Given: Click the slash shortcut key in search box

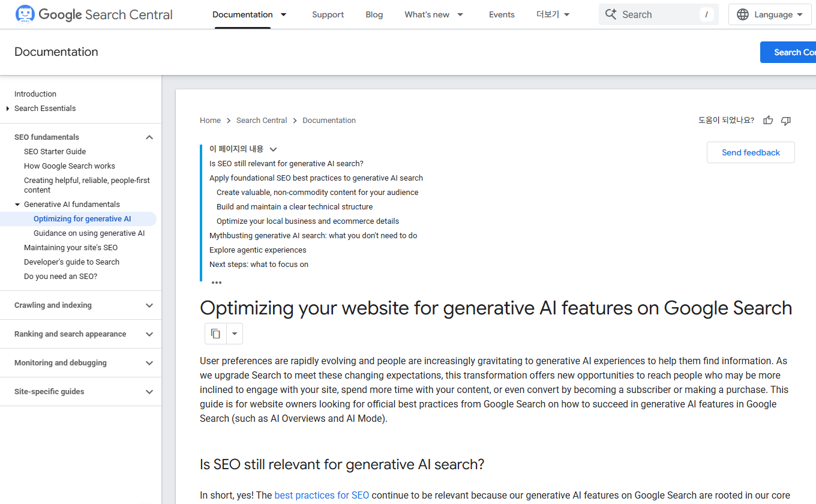Looking at the screenshot, I should (x=706, y=14).
